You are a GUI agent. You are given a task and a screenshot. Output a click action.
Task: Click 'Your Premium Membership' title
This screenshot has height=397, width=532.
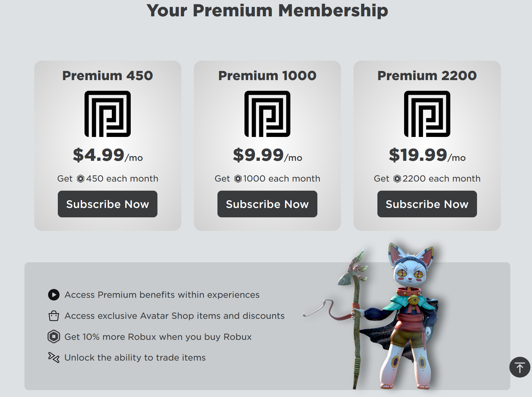tap(267, 10)
